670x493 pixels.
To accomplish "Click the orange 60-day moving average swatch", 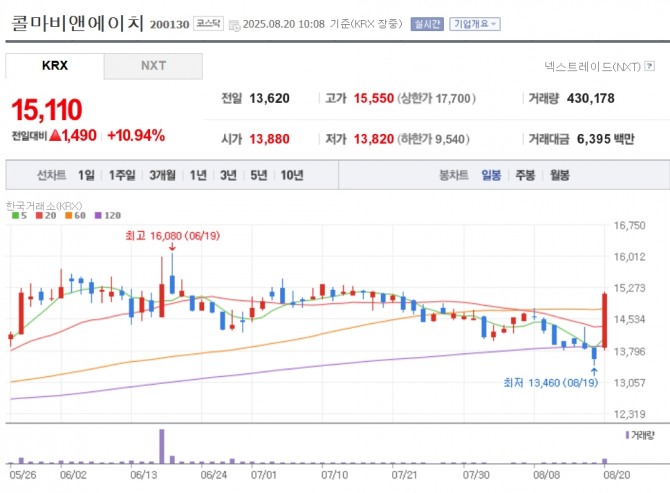I will click(x=68, y=215).
